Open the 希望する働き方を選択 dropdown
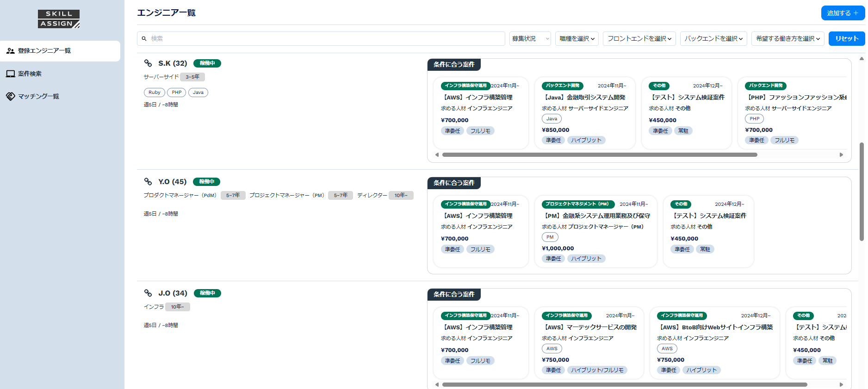Screen dimensions: 868x389 (x=788, y=39)
